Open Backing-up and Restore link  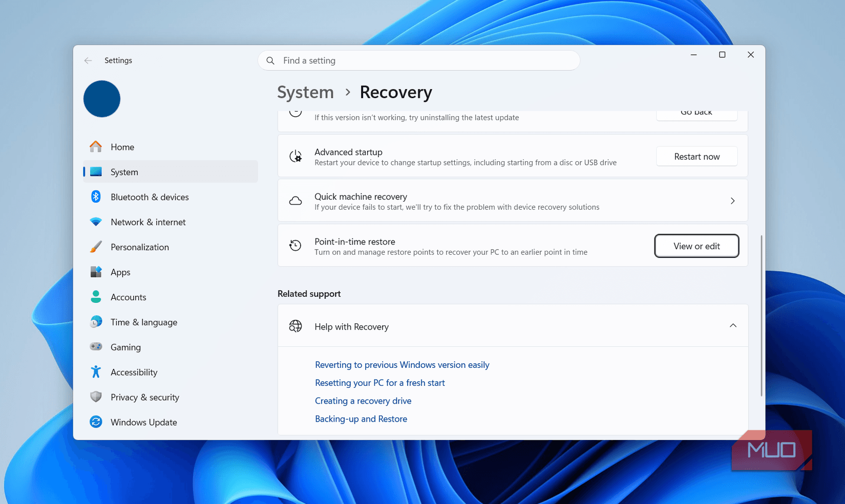361,419
